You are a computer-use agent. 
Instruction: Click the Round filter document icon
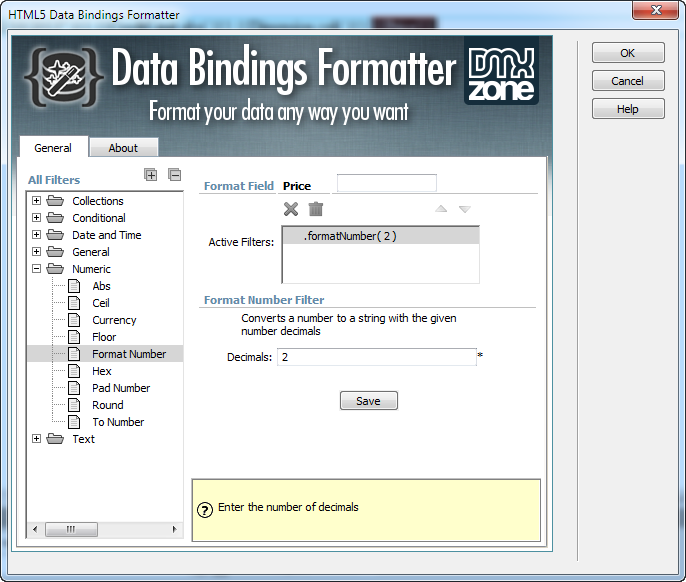[x=74, y=405]
